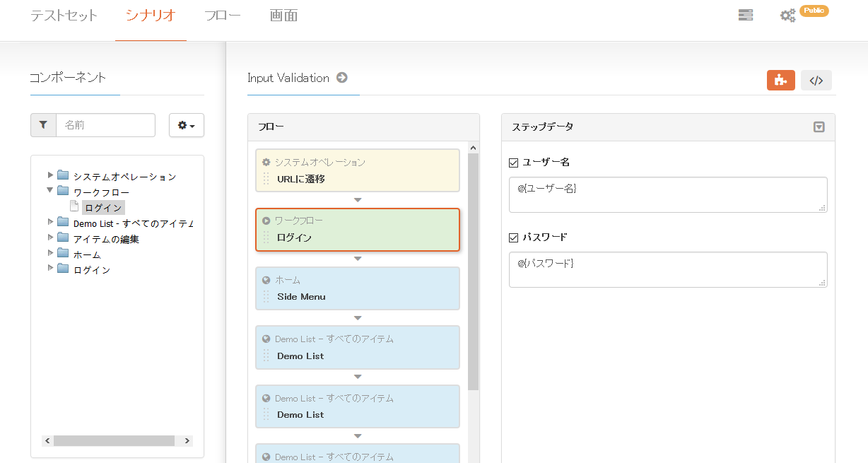Click the horizontal scrollbar in component tree
The width and height of the screenshot is (868, 463).
(x=113, y=440)
